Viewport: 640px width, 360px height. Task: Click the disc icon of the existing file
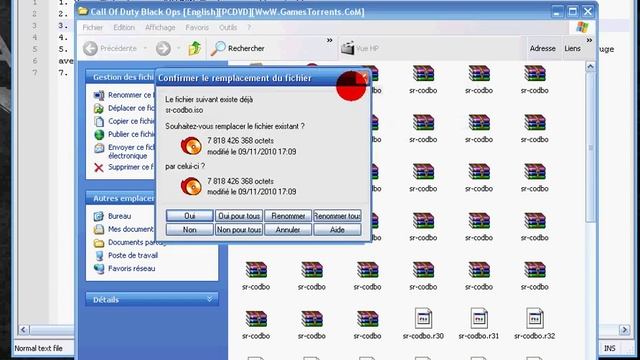191,146
